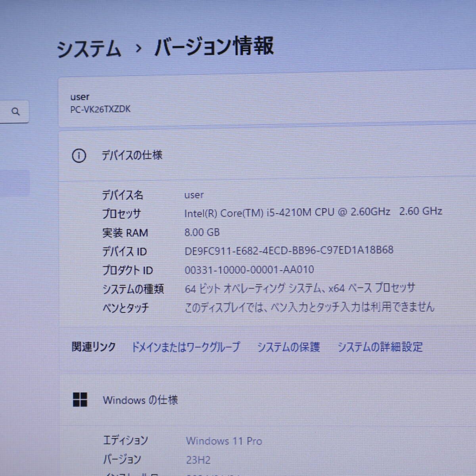Screen dimensions: 476x476
Task: Click the デバイス ID label
Action: click(x=125, y=251)
